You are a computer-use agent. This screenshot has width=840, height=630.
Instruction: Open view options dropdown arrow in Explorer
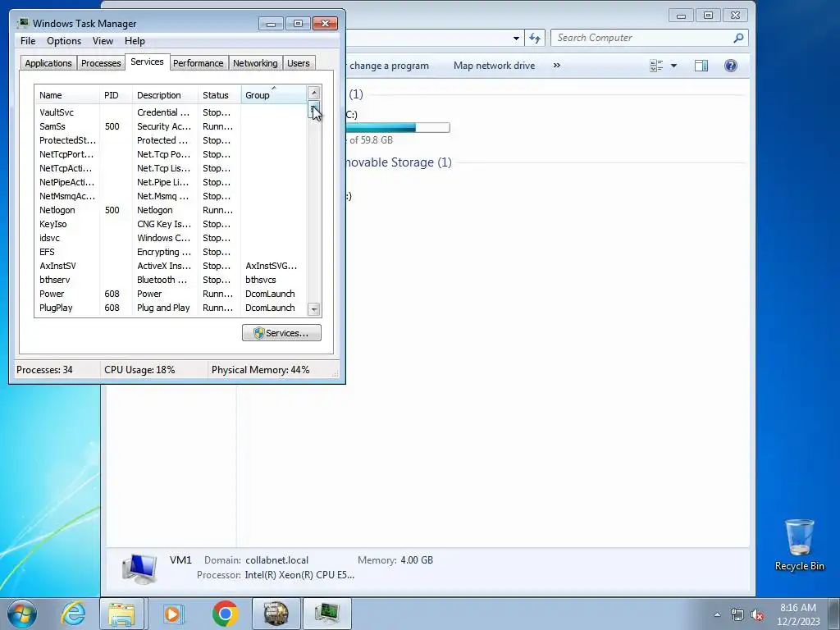[674, 66]
